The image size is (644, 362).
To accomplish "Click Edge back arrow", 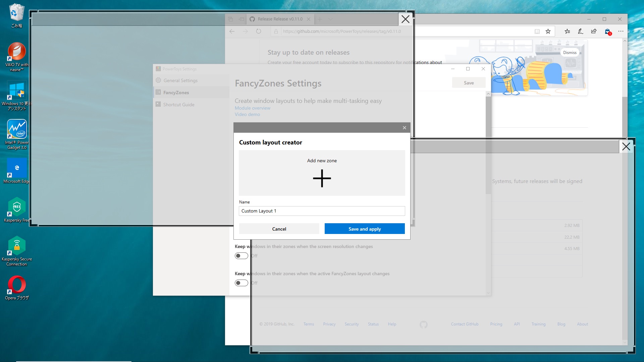I will point(232,31).
